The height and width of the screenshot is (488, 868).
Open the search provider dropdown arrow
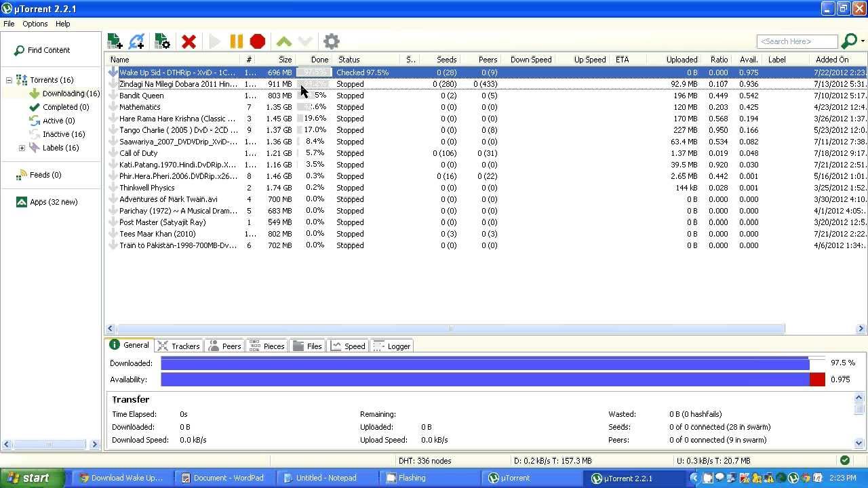tap(863, 41)
